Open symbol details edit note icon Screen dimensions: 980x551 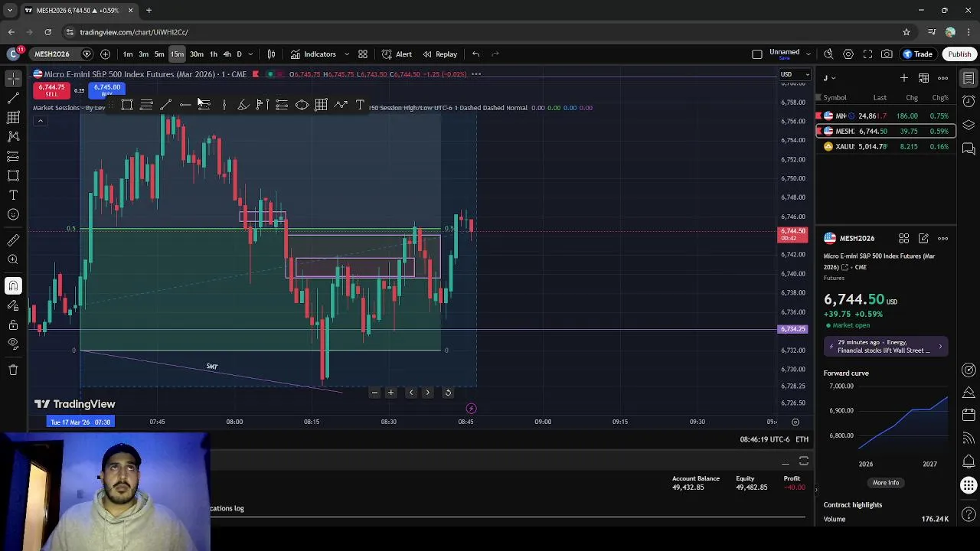click(x=923, y=239)
